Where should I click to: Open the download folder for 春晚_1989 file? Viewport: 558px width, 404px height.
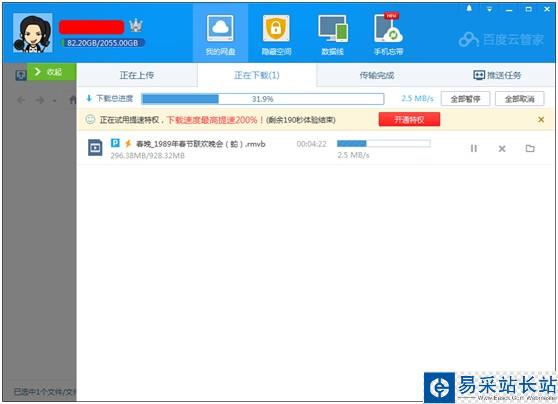(x=530, y=148)
